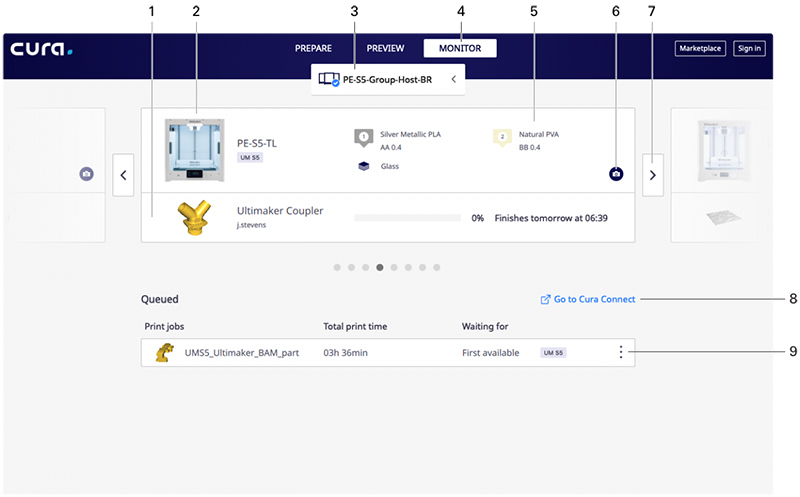Open the three-dot menu for queued job
This screenshot has width=800, height=497.
point(621,352)
